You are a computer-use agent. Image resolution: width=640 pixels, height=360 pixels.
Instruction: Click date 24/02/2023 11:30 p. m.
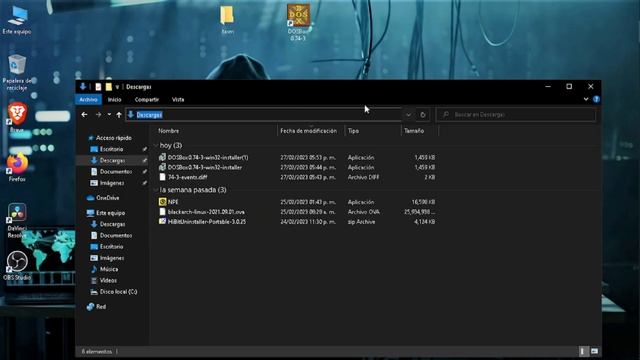(308, 222)
